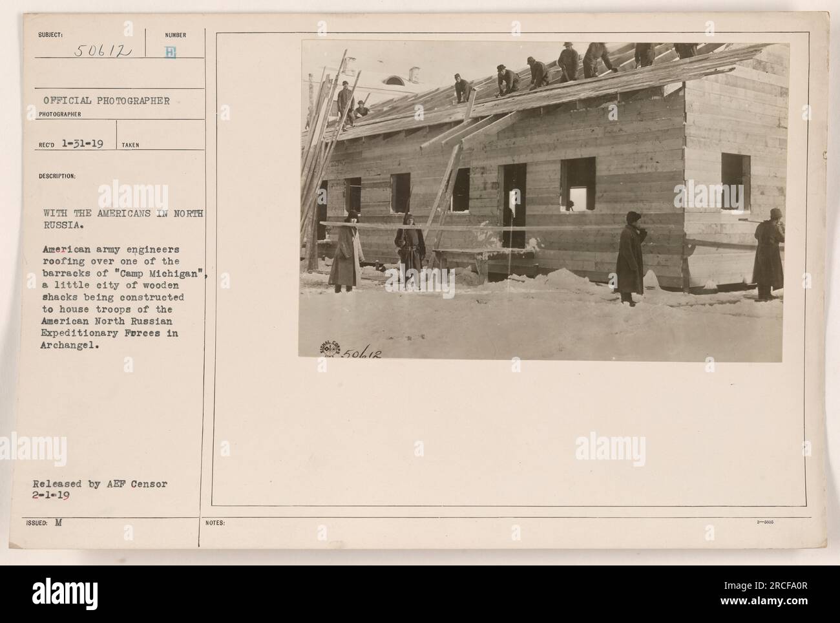Click the 'TAKEN' label
Image resolution: width=840 pixels, height=623 pixels.
(131, 145)
